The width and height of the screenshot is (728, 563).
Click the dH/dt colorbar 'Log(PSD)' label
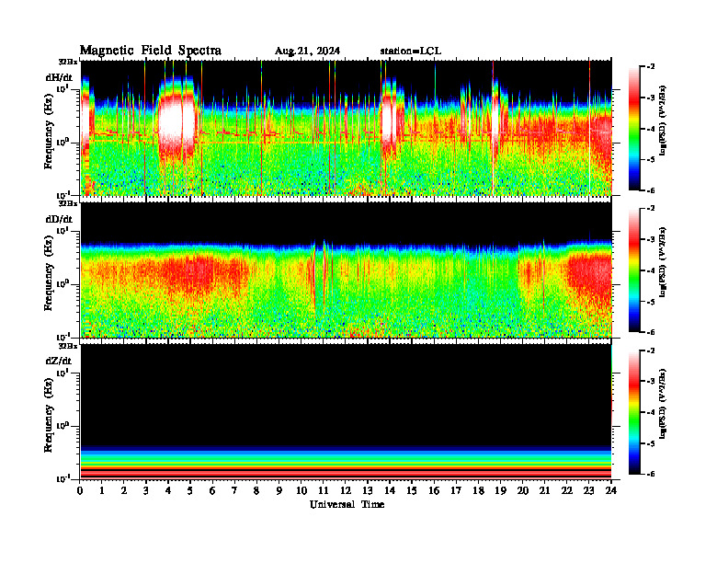(663, 120)
